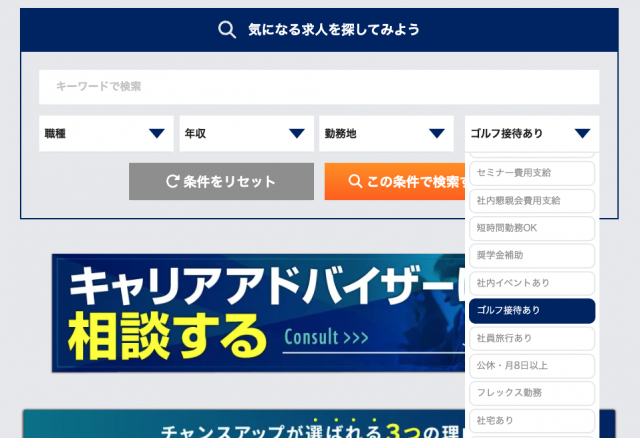Collapse the ゴルフ接待あり dropdown field
640x438 pixels.
coord(532,134)
